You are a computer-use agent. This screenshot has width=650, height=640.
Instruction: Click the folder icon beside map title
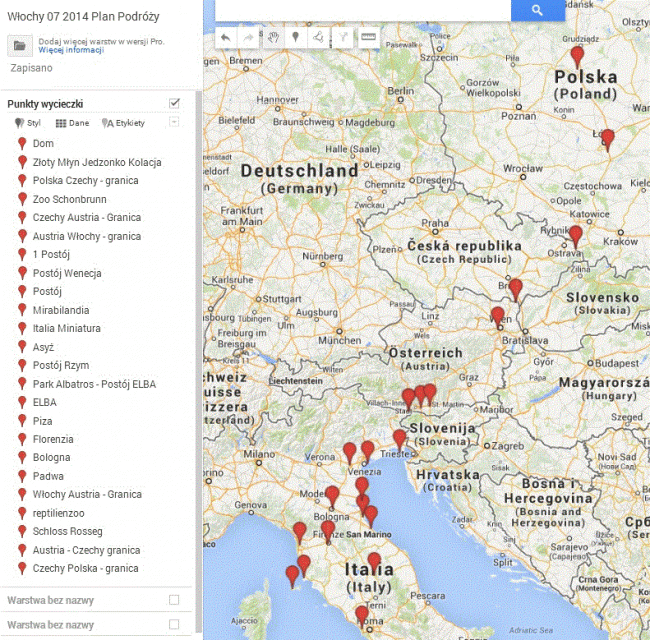[19, 45]
